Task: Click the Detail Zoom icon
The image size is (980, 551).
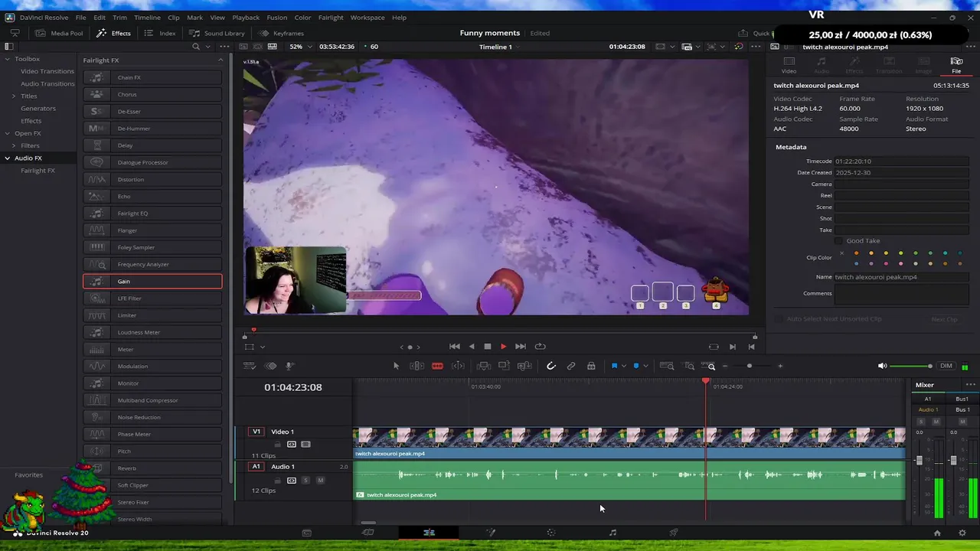Action: point(689,366)
